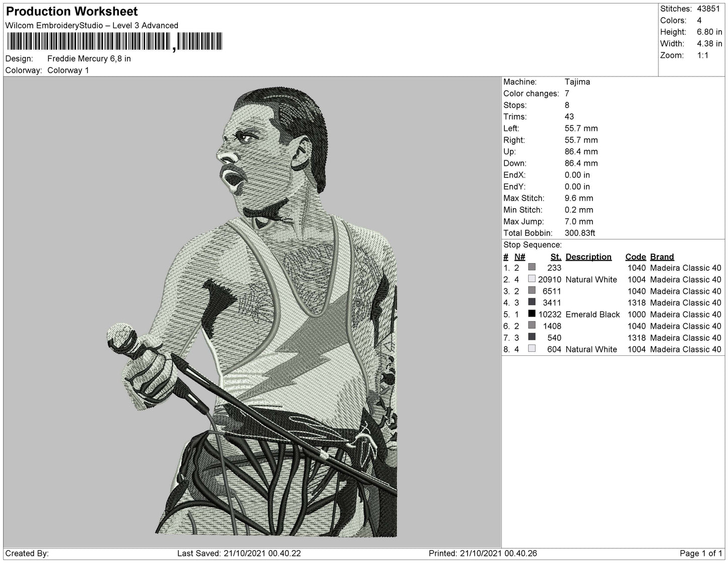Click the Zoom value 1:1

click(x=703, y=55)
